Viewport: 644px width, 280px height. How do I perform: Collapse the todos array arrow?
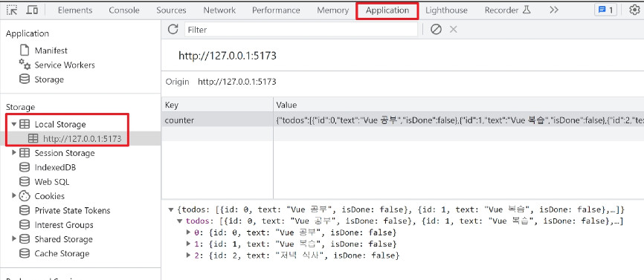point(179,221)
